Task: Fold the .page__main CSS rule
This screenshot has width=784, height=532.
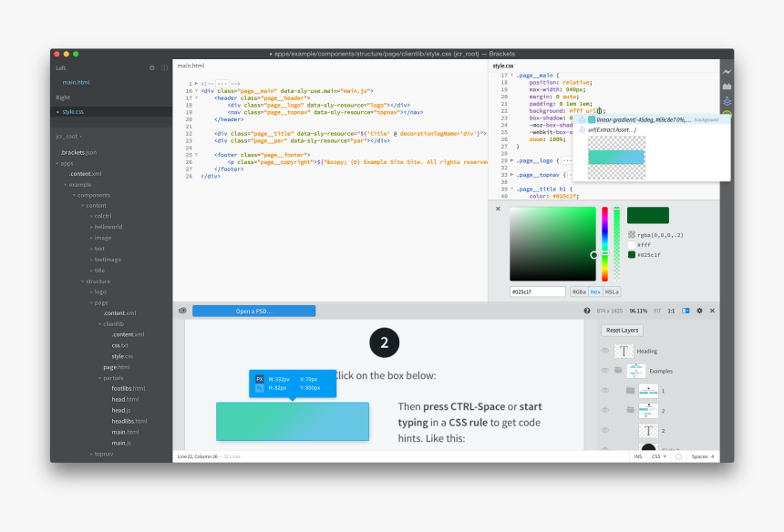Action: point(511,75)
